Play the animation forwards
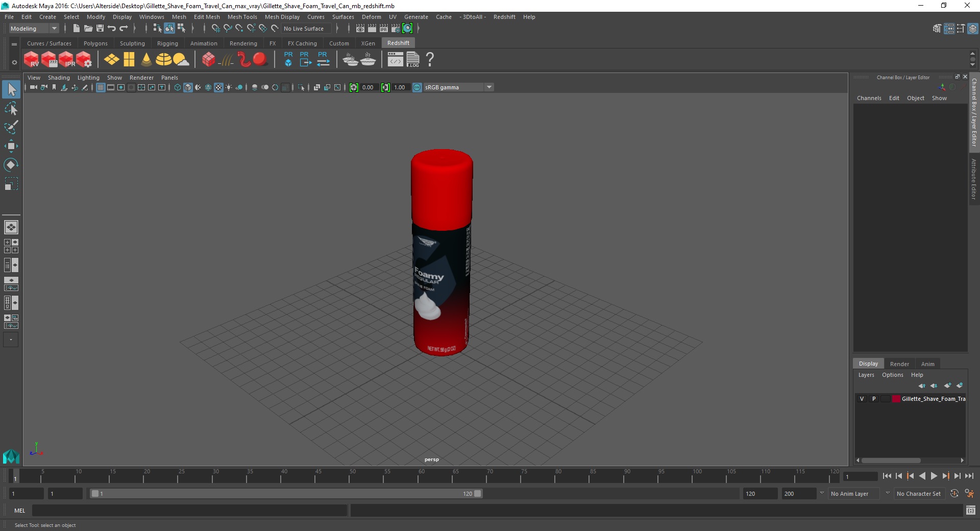This screenshot has width=980, height=531. pyautogui.click(x=934, y=476)
